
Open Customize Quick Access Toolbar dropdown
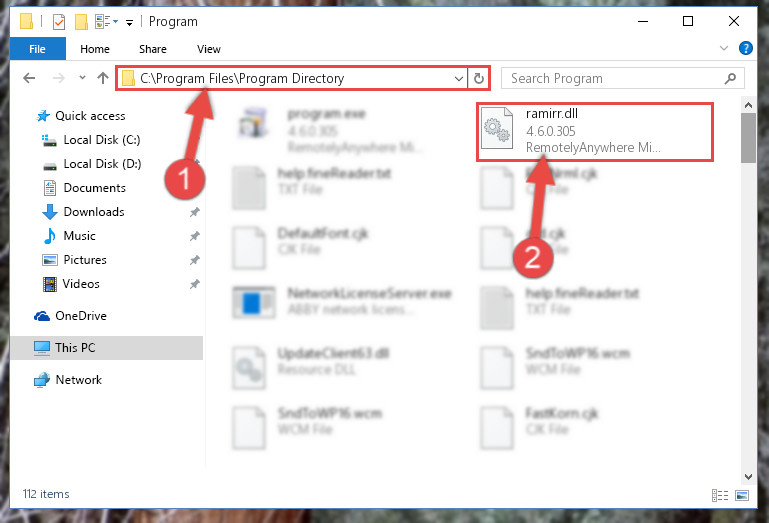[x=129, y=22]
